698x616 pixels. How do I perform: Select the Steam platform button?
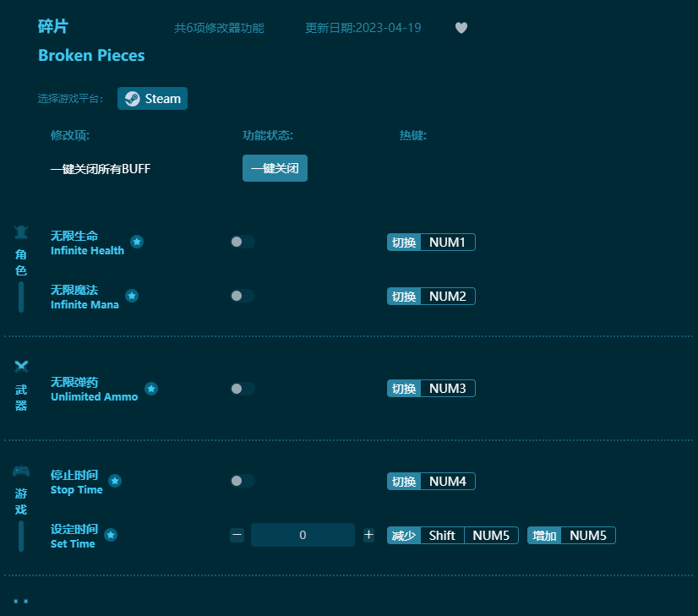[x=152, y=98]
